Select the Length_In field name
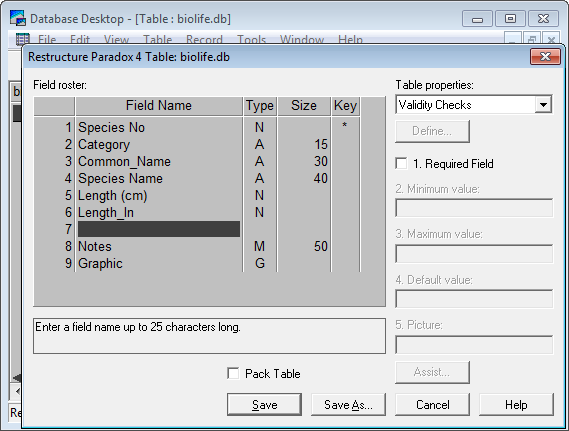Viewport: 569px width, 431px height. pos(106,212)
